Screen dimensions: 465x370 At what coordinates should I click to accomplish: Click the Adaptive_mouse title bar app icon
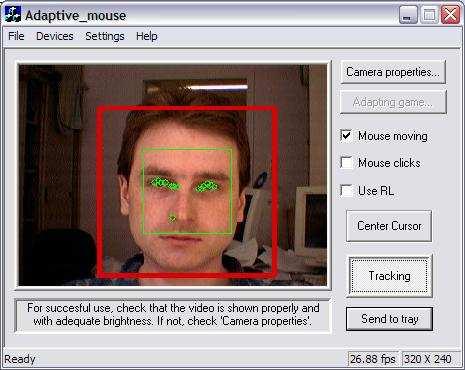pos(13,15)
